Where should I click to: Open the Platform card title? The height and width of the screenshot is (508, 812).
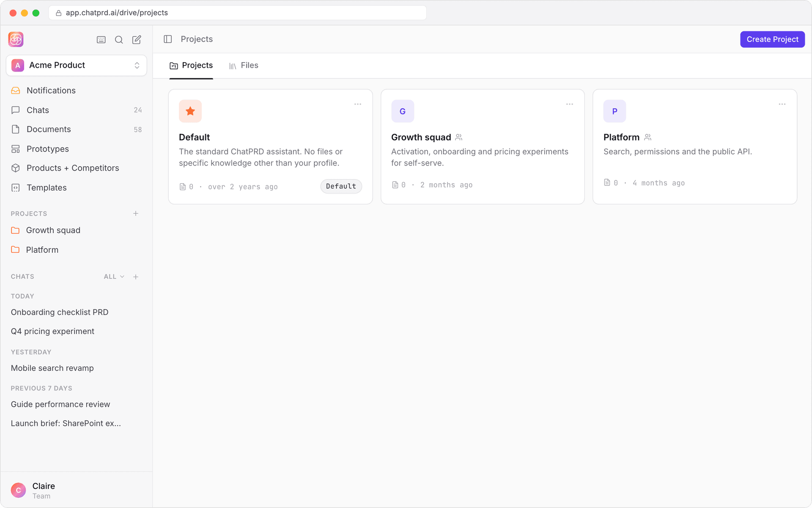pyautogui.click(x=621, y=137)
